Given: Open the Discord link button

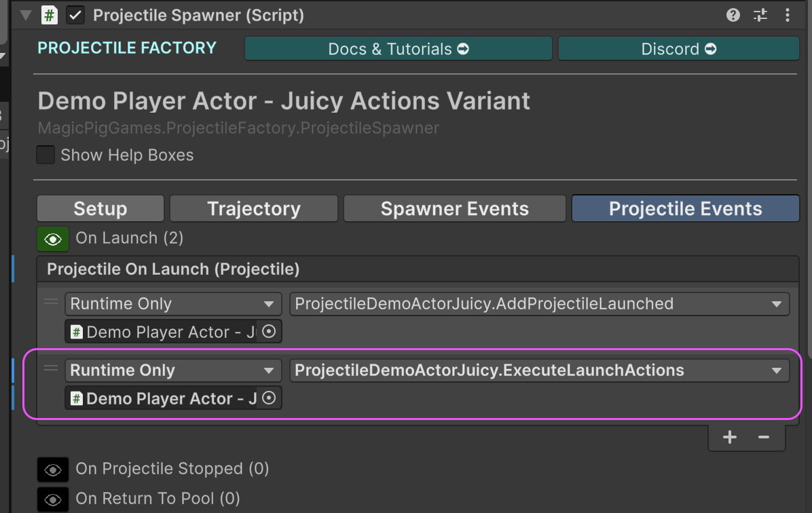Looking at the screenshot, I should point(678,49).
